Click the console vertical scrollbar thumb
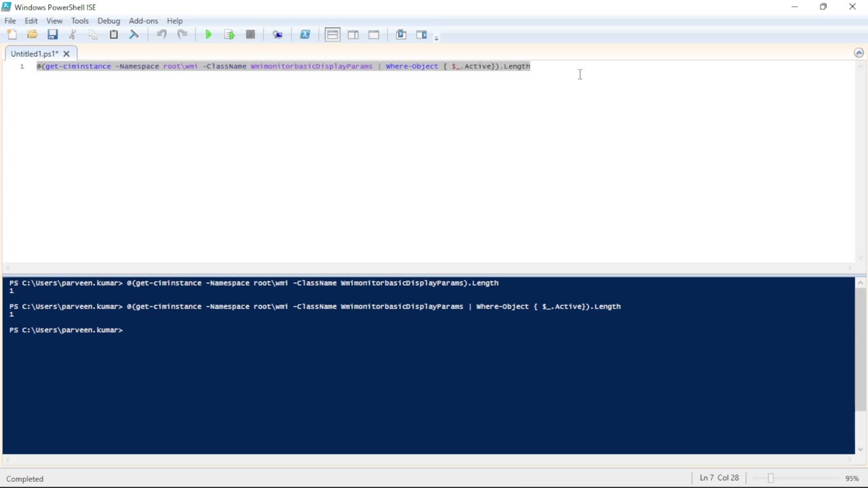Viewport: 868px width, 488px height. click(x=860, y=349)
